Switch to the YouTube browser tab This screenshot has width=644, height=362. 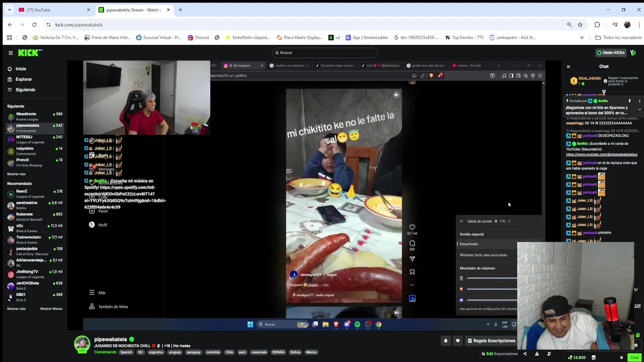pyautogui.click(x=53, y=10)
